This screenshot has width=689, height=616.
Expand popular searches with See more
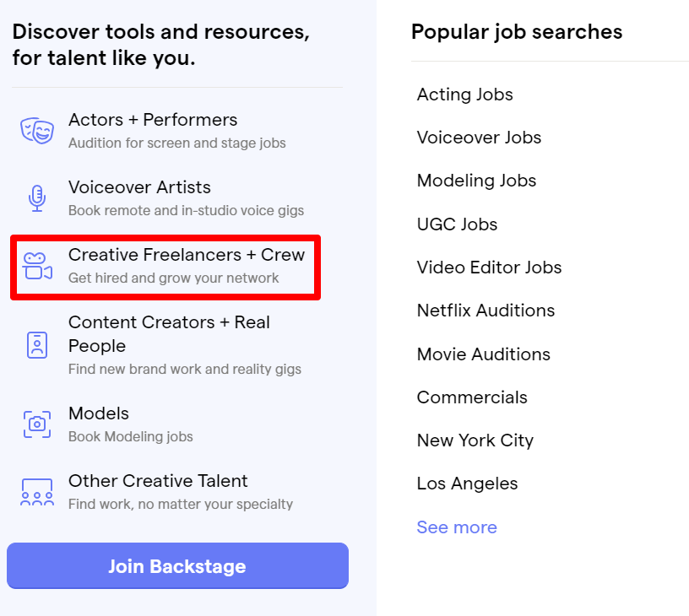click(x=457, y=527)
